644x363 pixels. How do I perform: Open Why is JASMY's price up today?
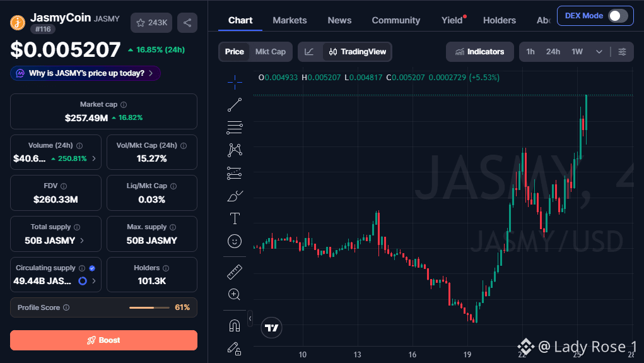coord(85,73)
